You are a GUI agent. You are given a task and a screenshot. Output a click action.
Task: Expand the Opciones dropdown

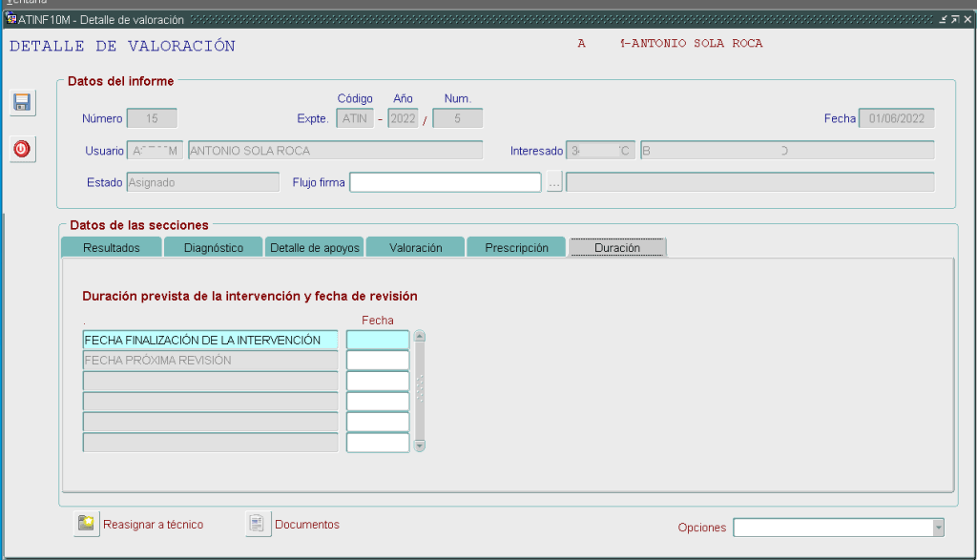[x=937, y=528]
